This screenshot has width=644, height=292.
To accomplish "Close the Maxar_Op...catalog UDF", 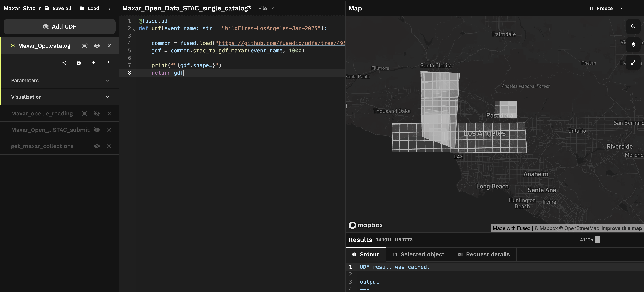I will click(109, 46).
